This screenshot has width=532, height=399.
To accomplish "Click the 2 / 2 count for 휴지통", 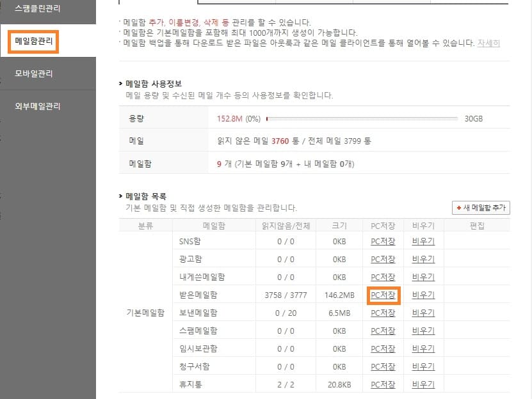I will pyautogui.click(x=286, y=385).
